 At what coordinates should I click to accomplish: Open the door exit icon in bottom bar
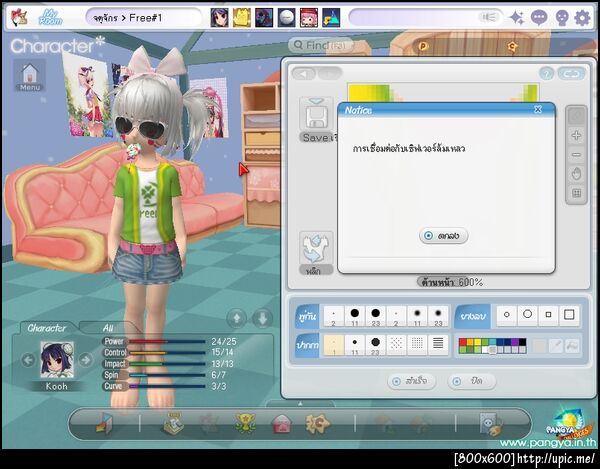(104, 423)
